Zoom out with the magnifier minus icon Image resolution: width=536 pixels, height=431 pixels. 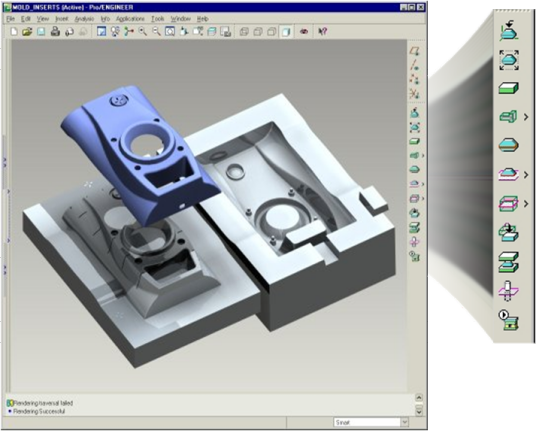click(x=156, y=32)
